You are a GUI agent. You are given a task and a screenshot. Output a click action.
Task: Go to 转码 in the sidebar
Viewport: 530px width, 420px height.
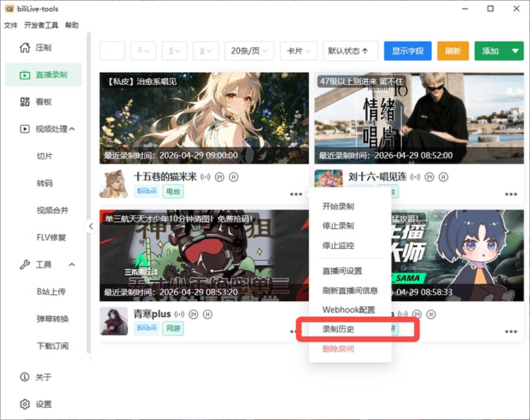tap(45, 183)
